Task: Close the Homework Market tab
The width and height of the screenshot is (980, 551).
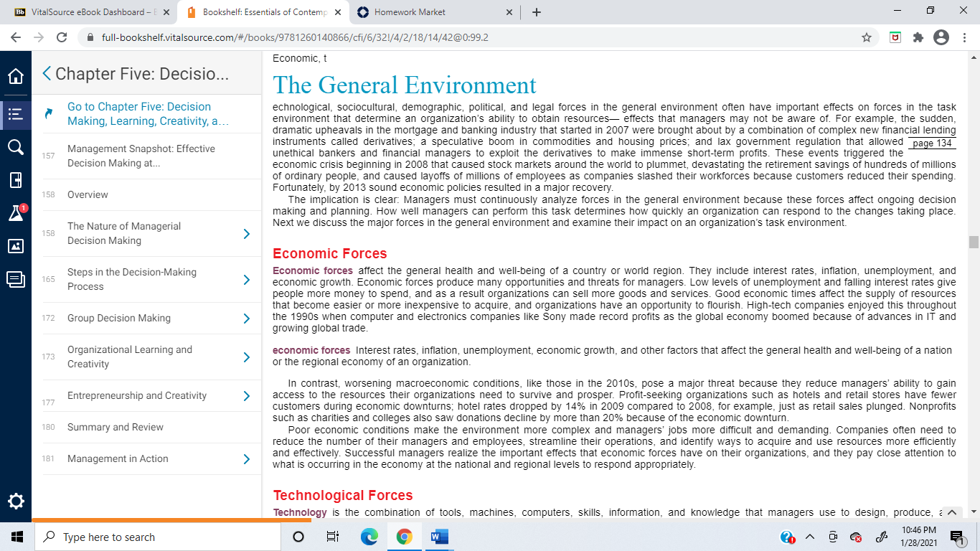Action: [x=509, y=12]
